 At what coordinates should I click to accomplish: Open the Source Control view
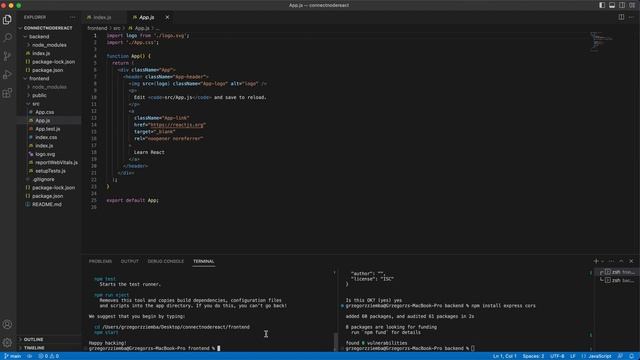[x=7, y=56]
